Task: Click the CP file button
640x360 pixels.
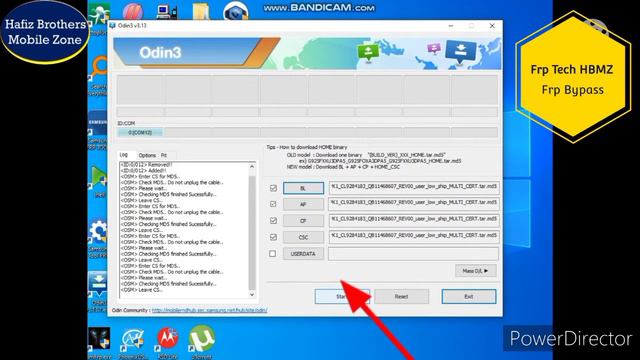Action: [x=303, y=220]
